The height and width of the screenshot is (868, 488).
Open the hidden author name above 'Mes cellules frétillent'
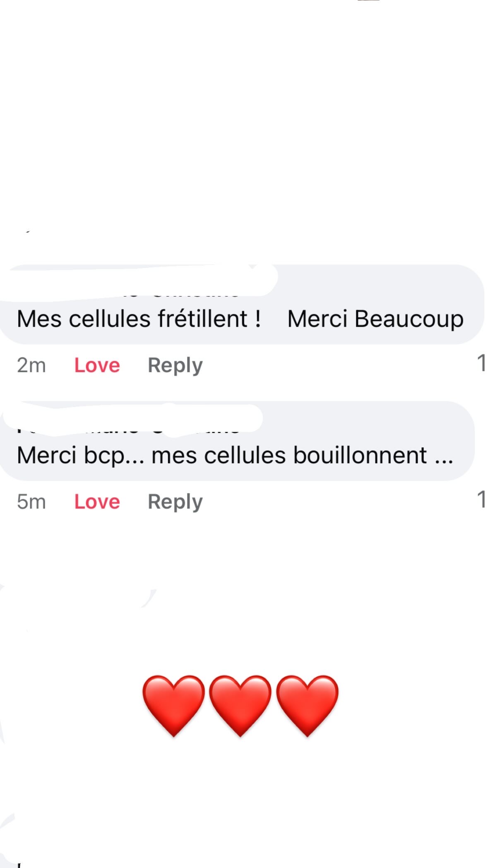[x=137, y=286]
